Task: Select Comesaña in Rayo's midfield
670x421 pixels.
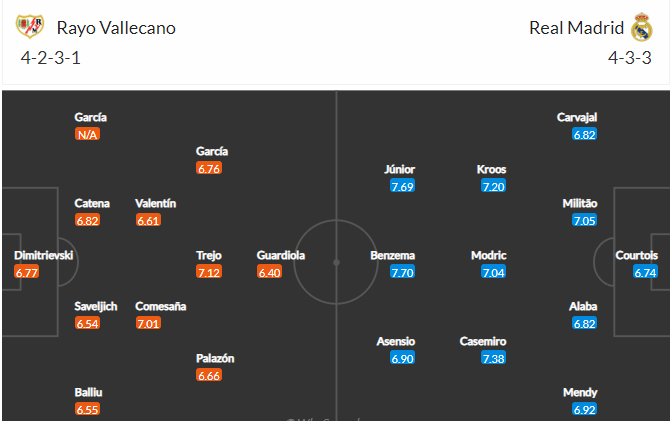Action: point(160,307)
